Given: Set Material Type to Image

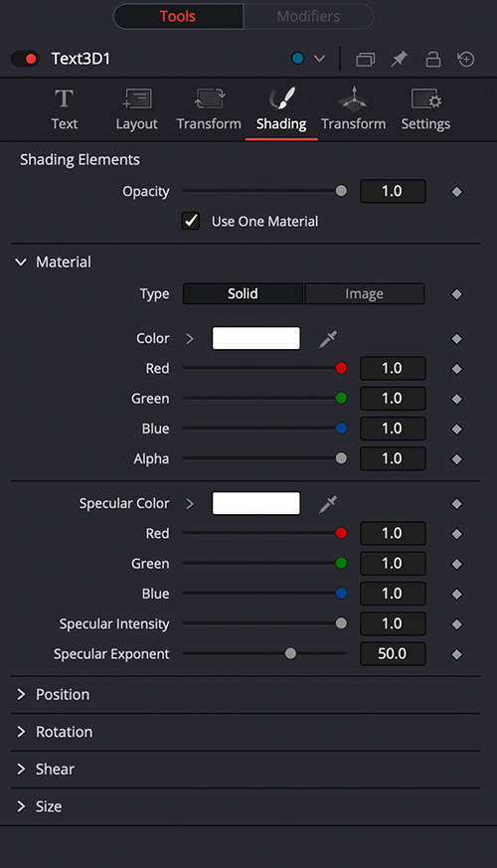Looking at the screenshot, I should [x=364, y=294].
